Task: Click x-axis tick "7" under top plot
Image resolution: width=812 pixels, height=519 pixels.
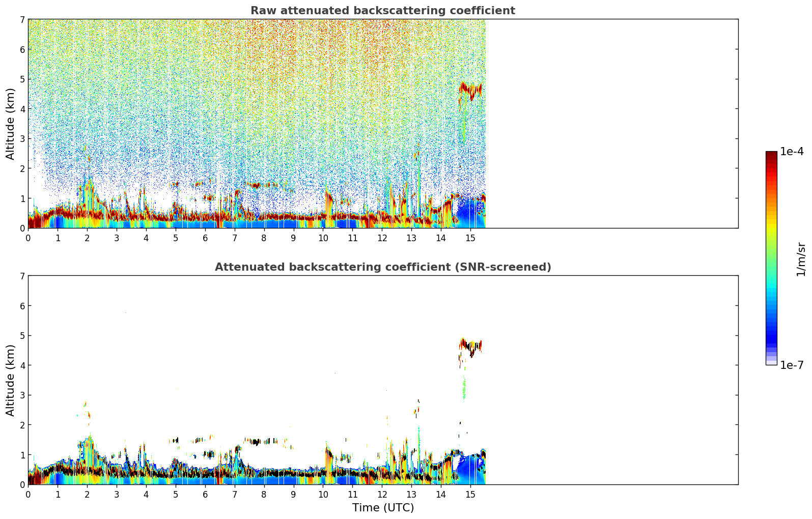Action: click(235, 238)
